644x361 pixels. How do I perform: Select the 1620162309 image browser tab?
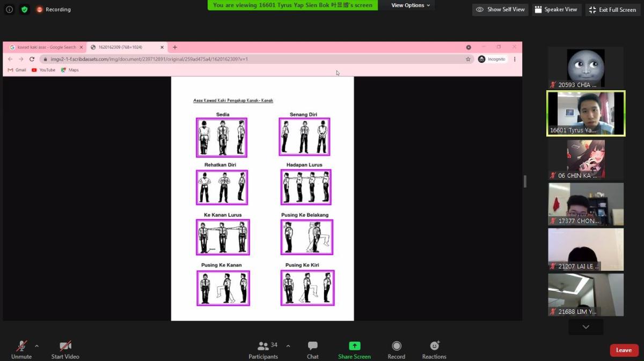[x=123, y=47]
